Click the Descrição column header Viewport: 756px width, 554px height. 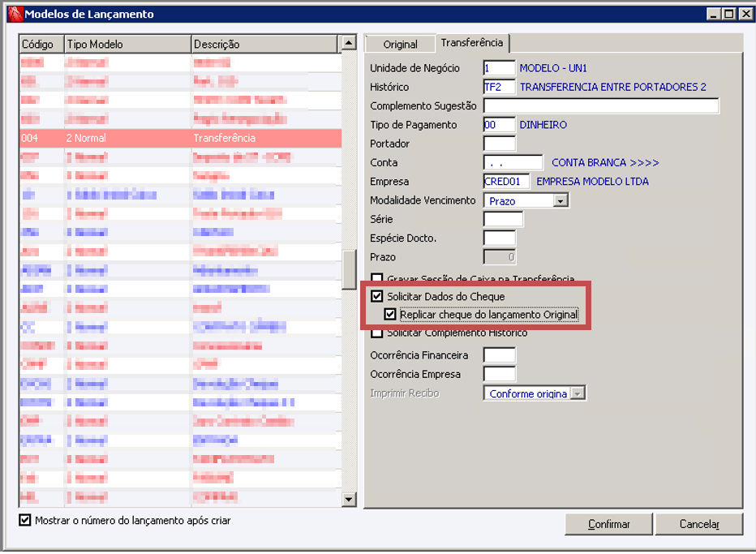tap(264, 44)
